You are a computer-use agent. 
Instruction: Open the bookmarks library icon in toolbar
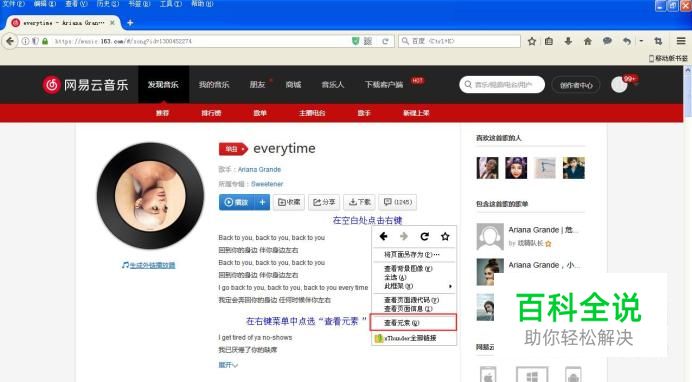(x=549, y=41)
